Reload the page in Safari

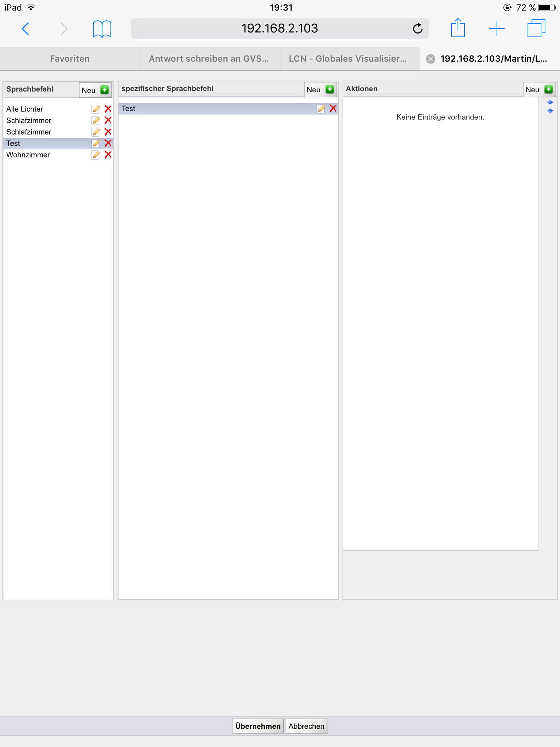point(417,28)
